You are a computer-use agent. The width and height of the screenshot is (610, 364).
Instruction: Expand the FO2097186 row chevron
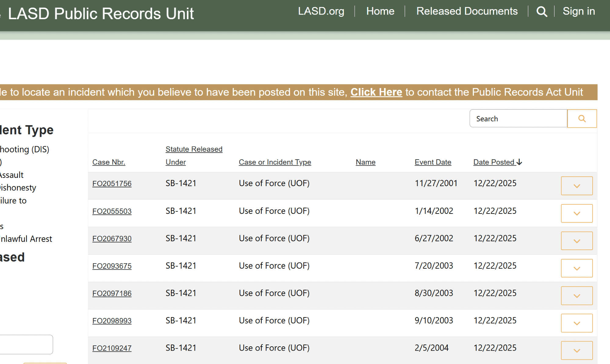(x=576, y=296)
